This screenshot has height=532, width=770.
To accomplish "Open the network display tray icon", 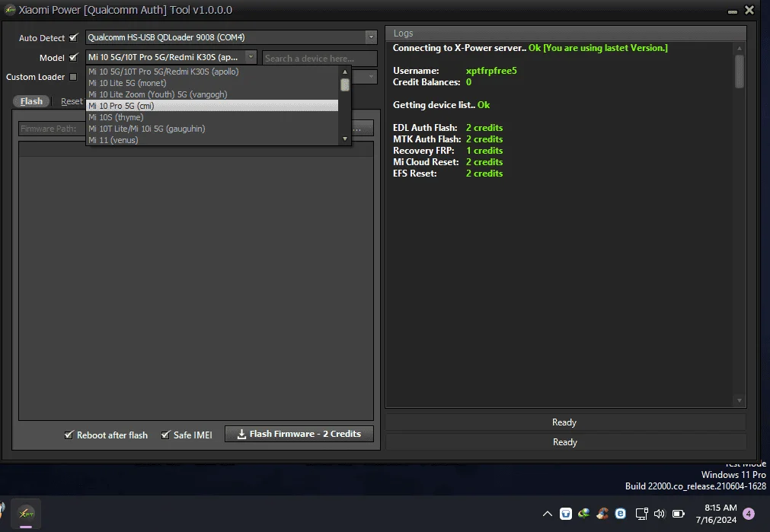I will point(641,514).
